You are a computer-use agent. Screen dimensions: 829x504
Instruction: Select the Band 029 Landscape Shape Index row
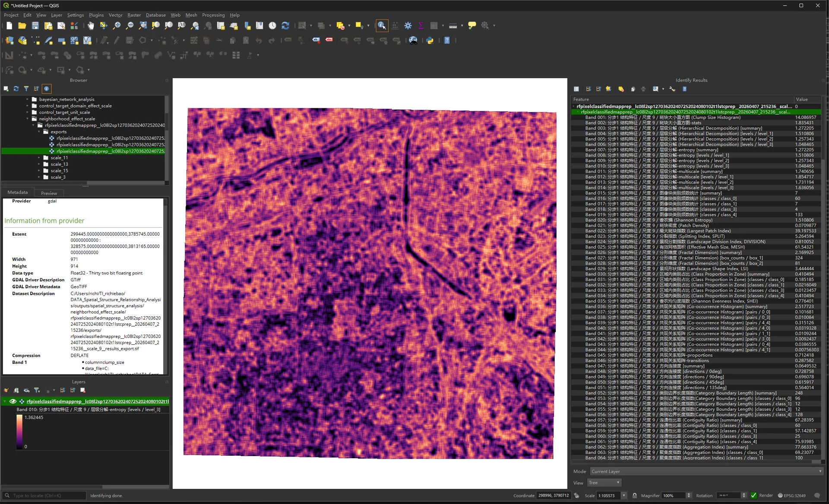tap(696, 269)
